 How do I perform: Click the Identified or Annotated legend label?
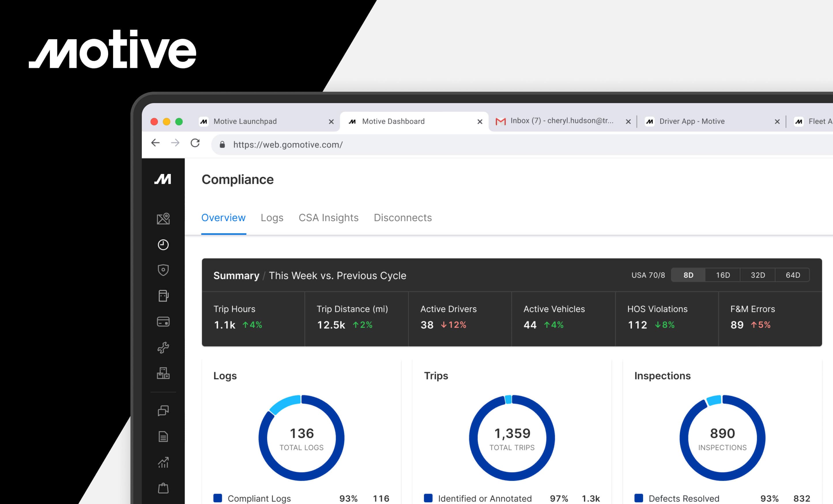tap(485, 498)
